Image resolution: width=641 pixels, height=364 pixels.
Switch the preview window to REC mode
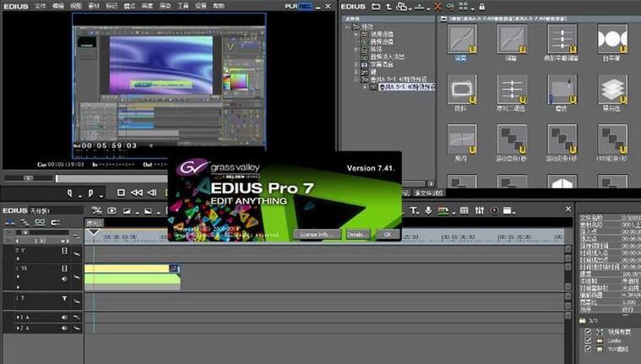pos(305,6)
